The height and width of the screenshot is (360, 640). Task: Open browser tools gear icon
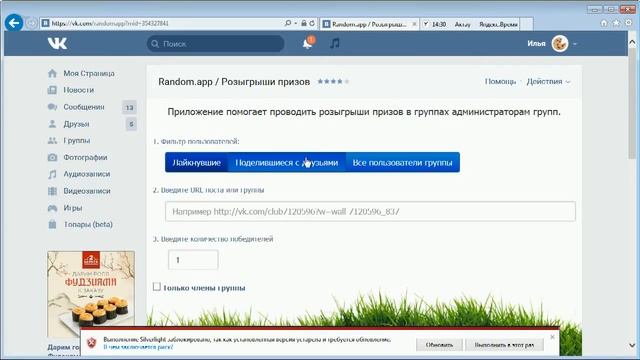629,23
